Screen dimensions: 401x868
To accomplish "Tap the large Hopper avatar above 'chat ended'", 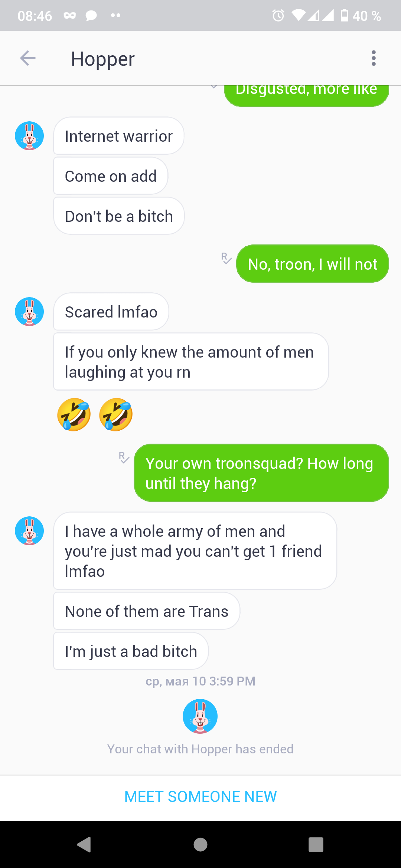I will coord(200,716).
